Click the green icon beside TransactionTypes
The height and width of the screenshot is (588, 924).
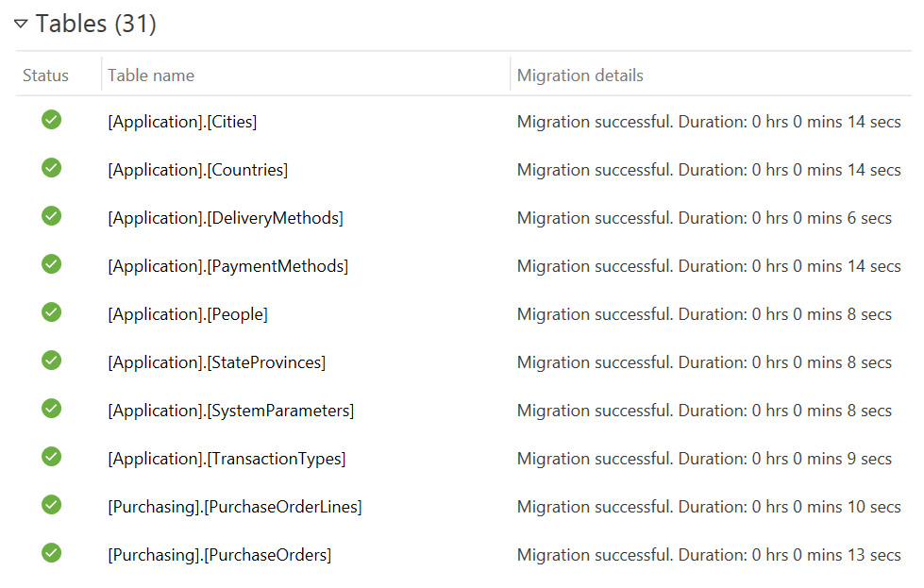click(x=52, y=457)
